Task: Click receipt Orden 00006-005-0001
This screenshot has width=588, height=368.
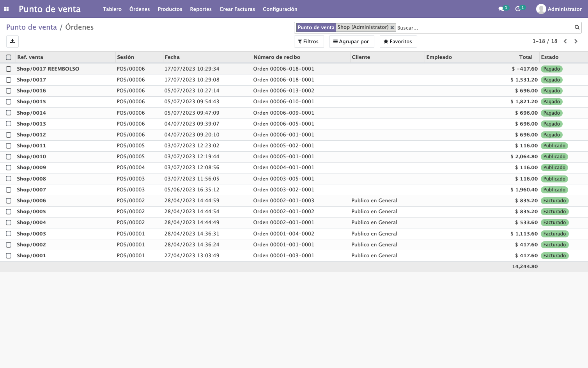Action: point(284,124)
